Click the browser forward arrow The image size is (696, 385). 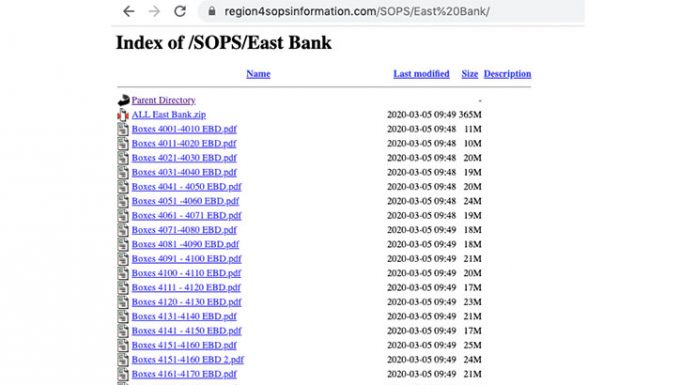click(154, 11)
